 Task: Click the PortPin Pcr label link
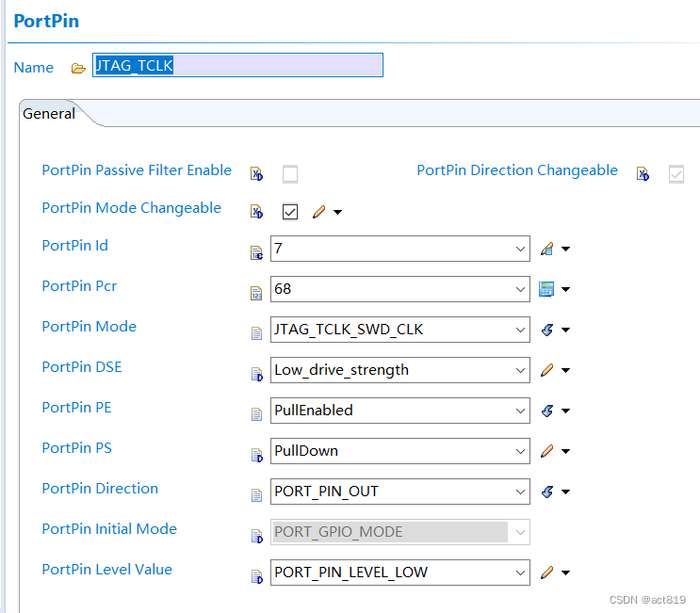tap(79, 285)
